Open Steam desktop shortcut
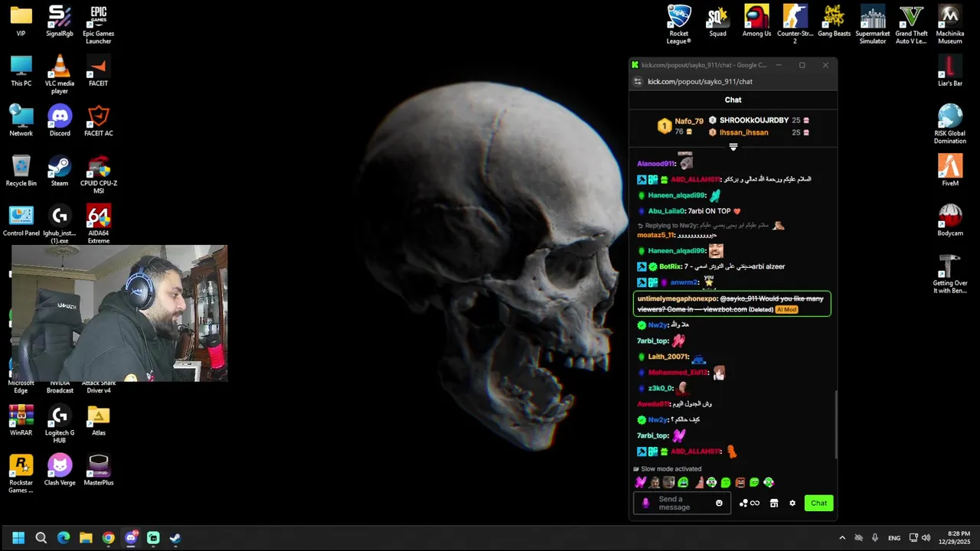 click(x=59, y=170)
